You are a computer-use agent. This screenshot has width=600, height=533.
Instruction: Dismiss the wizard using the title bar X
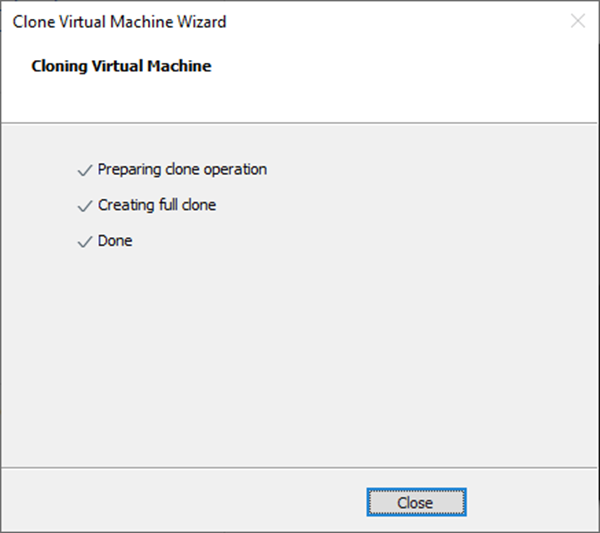click(577, 21)
